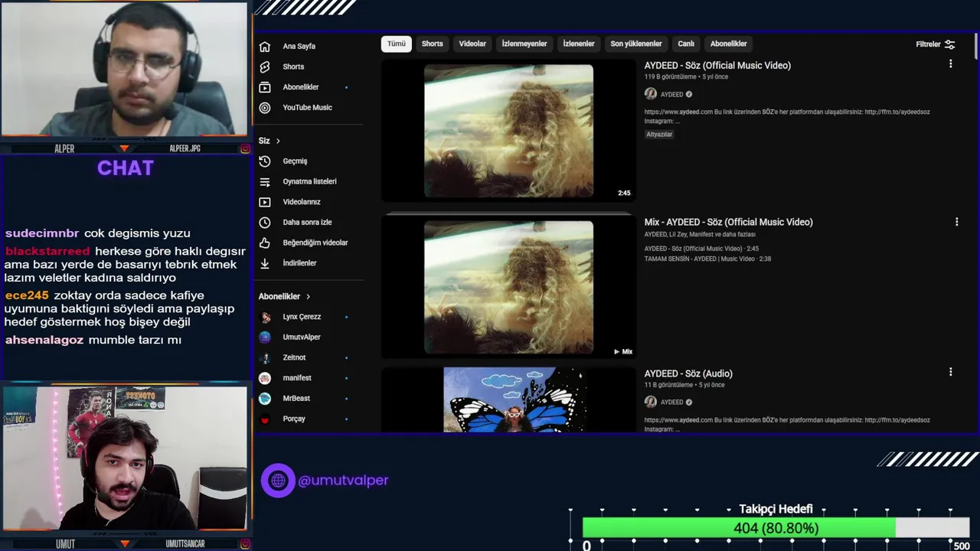Open Zeitnot channel avatar
Screen dimensions: 980x551
coord(265,357)
